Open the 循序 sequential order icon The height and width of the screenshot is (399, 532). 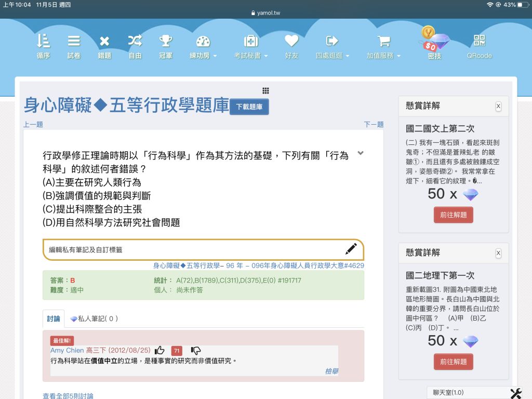(43, 46)
